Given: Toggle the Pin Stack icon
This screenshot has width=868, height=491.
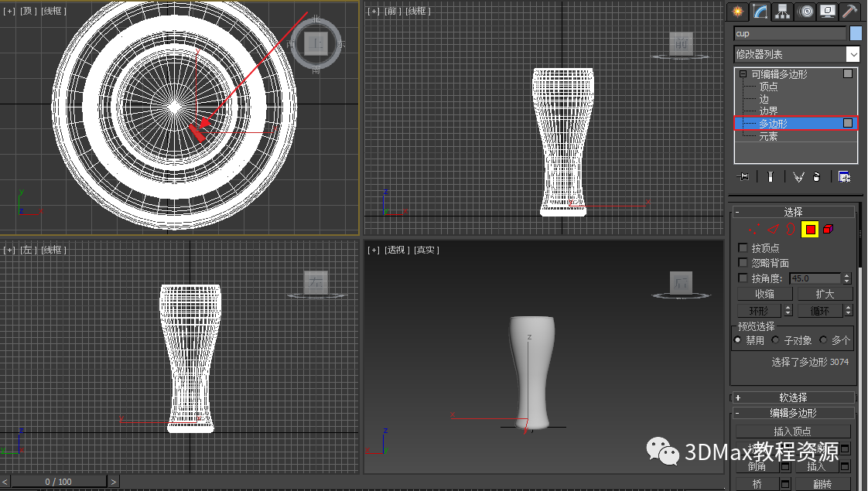Looking at the screenshot, I should tap(743, 176).
